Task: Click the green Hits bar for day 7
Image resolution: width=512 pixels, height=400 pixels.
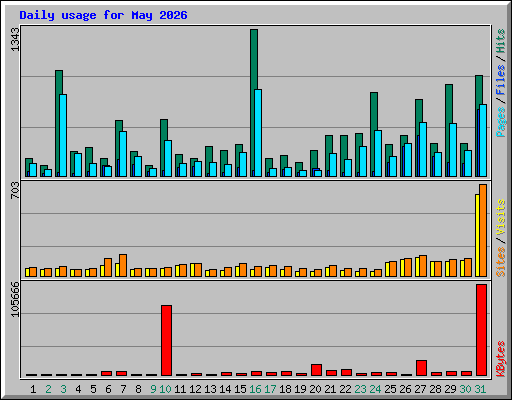Action: pyautogui.click(x=119, y=126)
